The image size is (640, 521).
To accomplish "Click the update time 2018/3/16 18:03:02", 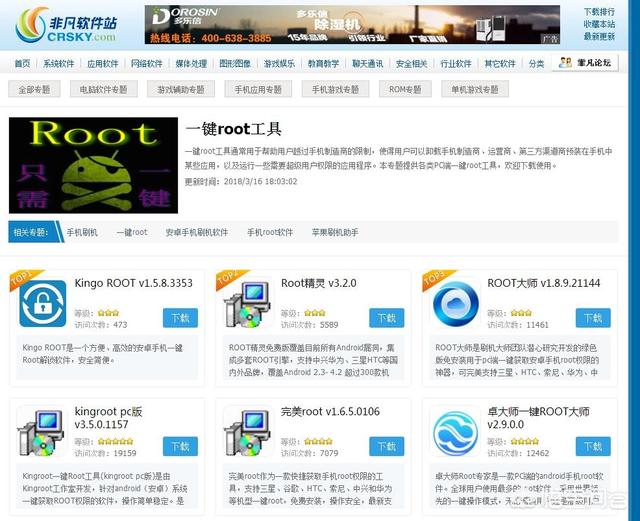I will [260, 182].
